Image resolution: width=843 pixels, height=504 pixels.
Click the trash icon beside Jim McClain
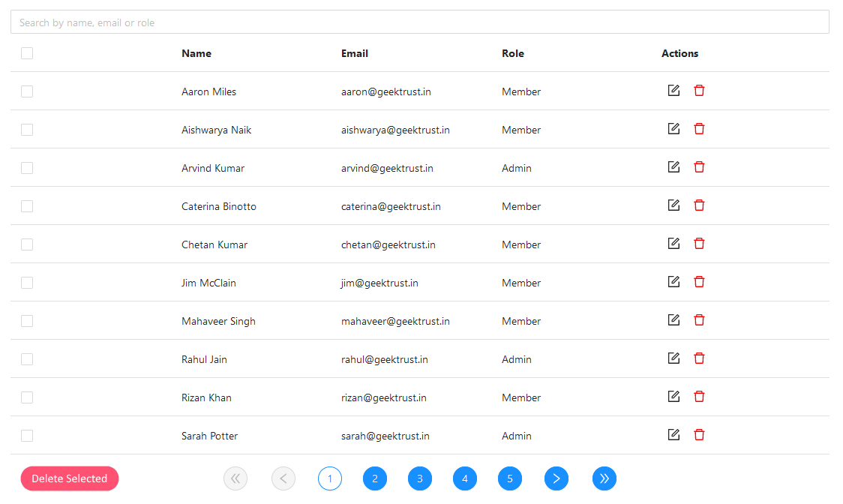(699, 281)
